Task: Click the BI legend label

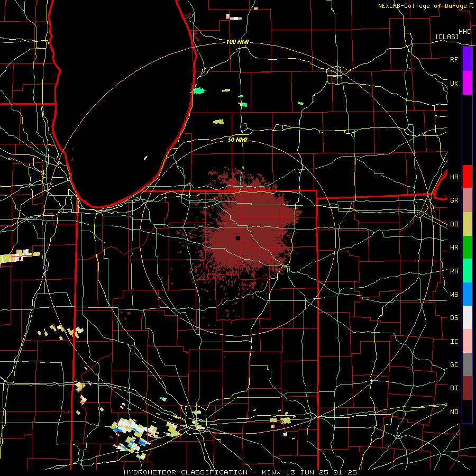Action: [454, 388]
